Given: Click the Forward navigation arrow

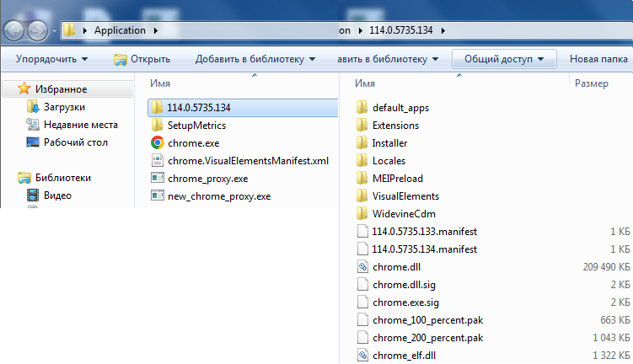Looking at the screenshot, I should (x=38, y=30).
